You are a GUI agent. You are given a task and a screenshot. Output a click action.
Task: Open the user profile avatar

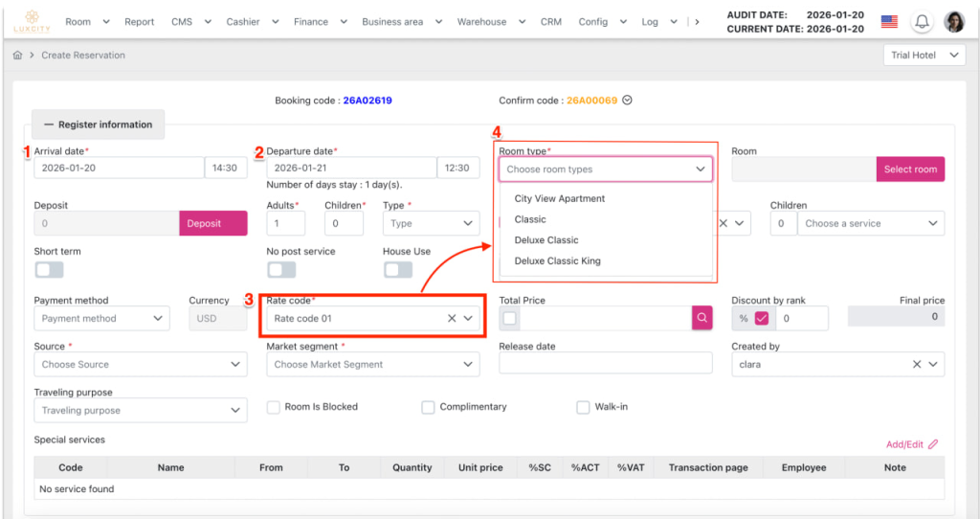pyautogui.click(x=954, y=22)
